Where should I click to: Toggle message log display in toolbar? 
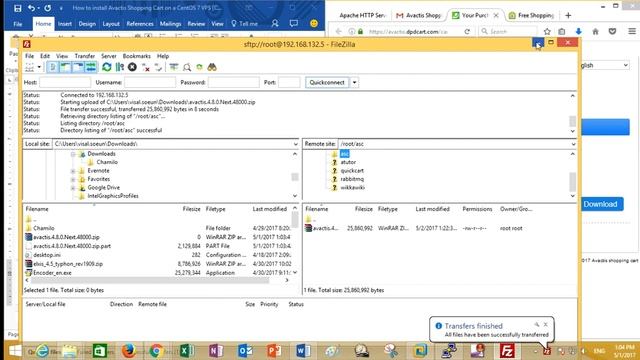tap(53, 67)
